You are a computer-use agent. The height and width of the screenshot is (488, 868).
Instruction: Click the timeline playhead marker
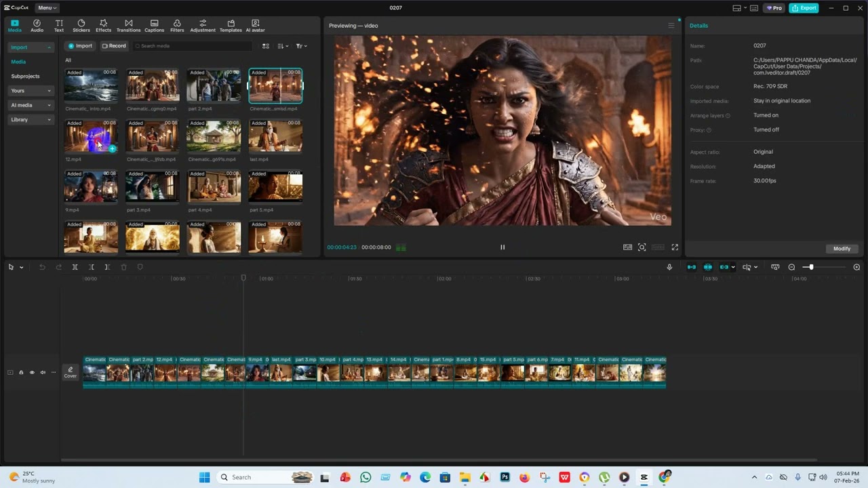pos(243,278)
